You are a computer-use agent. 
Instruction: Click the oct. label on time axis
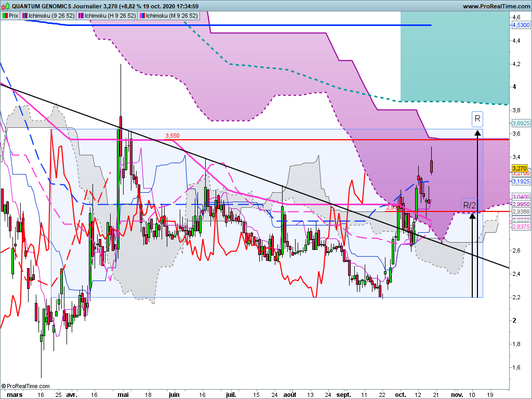point(401,395)
